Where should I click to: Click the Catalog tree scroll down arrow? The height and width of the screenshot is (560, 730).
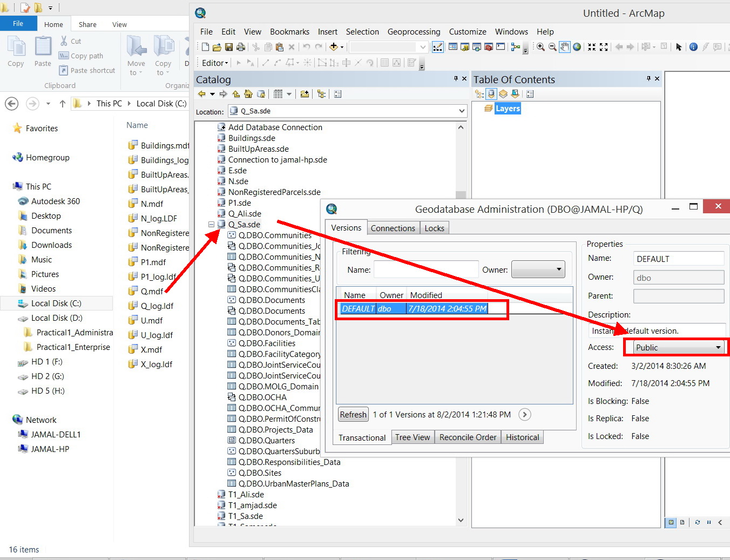(x=461, y=520)
